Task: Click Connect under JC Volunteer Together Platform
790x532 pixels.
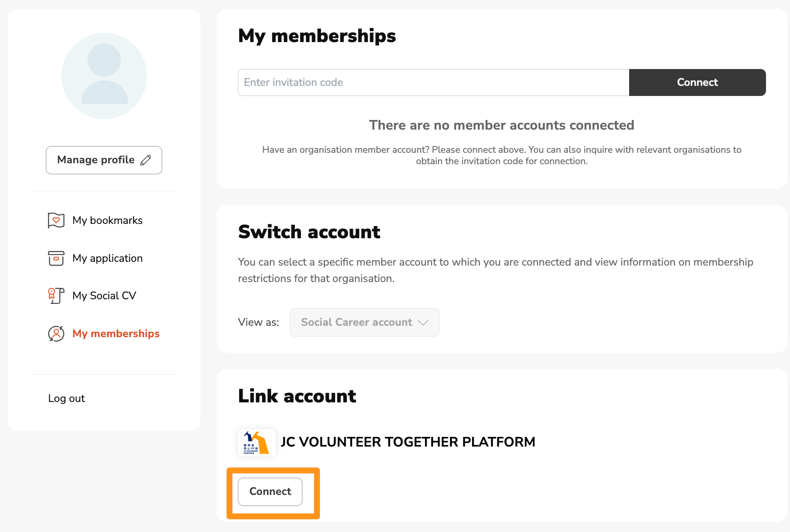Action: 270,492
